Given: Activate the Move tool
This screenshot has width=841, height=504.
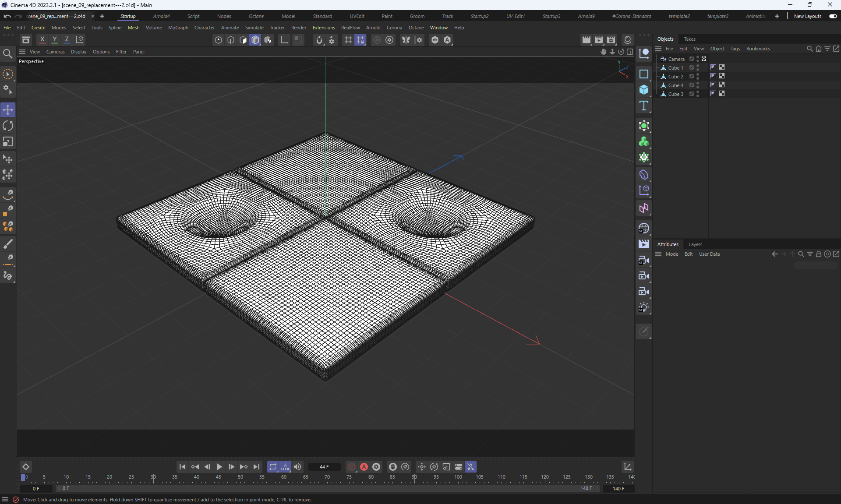Looking at the screenshot, I should (8, 110).
